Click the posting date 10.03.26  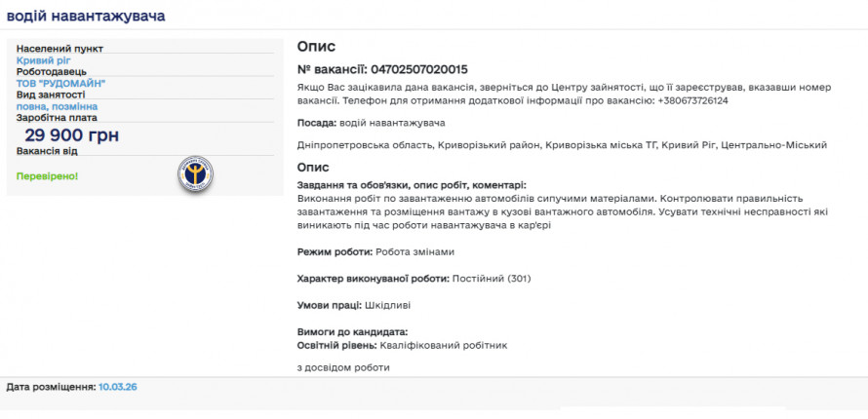117,387
